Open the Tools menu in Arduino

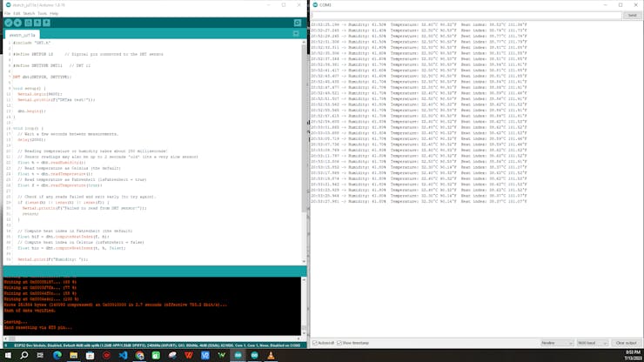coord(43,14)
